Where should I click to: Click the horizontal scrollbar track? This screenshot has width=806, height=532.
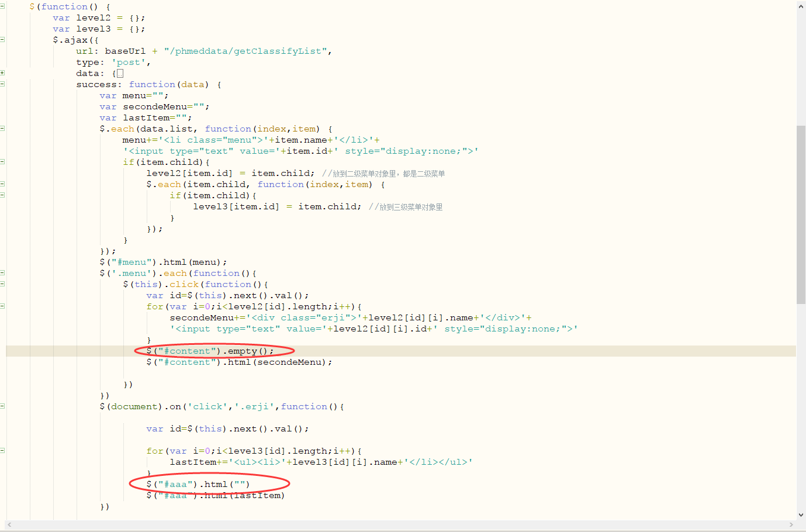click(x=400, y=525)
